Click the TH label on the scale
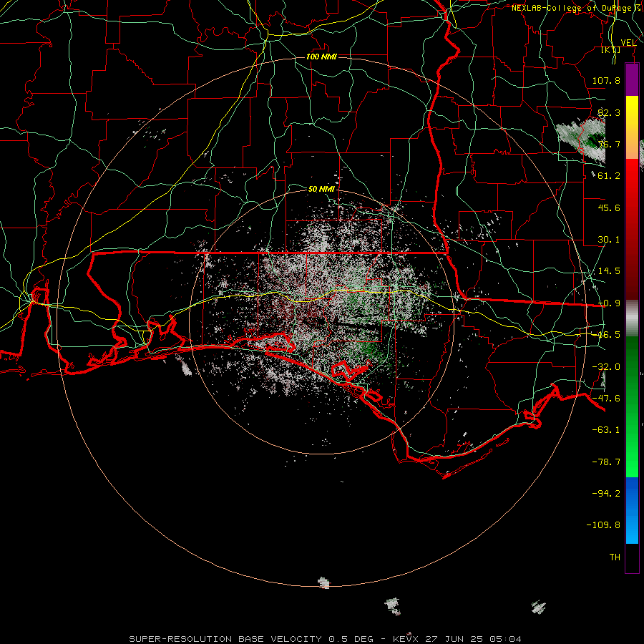 [615, 557]
